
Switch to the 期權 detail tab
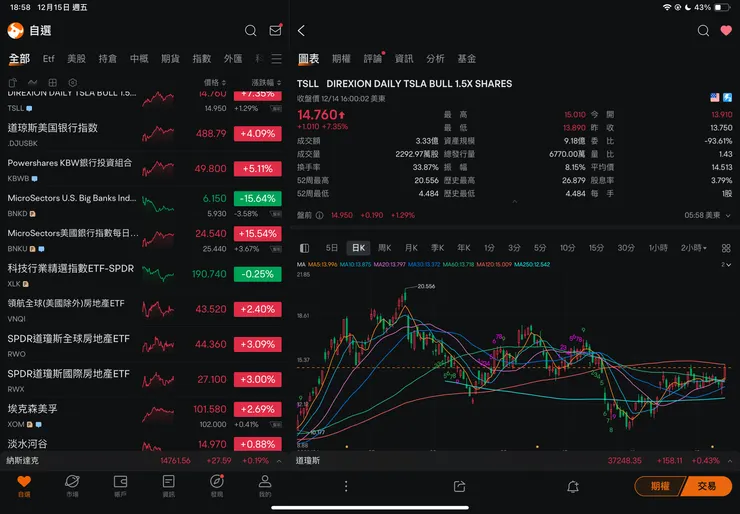[x=341, y=59]
